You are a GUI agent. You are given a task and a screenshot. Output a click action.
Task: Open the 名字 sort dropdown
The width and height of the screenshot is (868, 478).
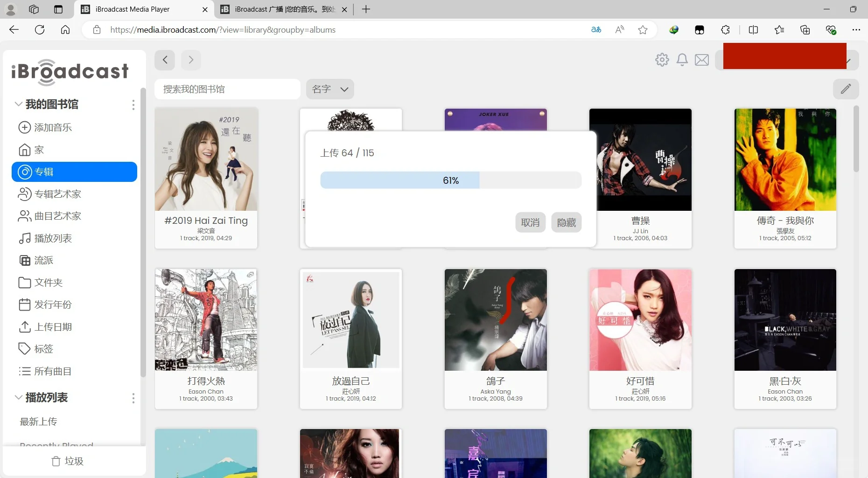(x=330, y=89)
